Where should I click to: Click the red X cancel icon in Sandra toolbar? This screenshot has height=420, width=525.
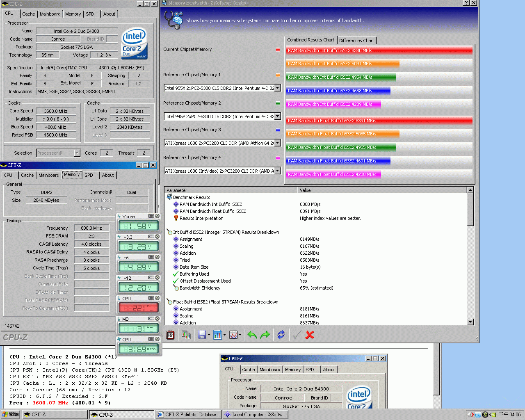point(310,335)
